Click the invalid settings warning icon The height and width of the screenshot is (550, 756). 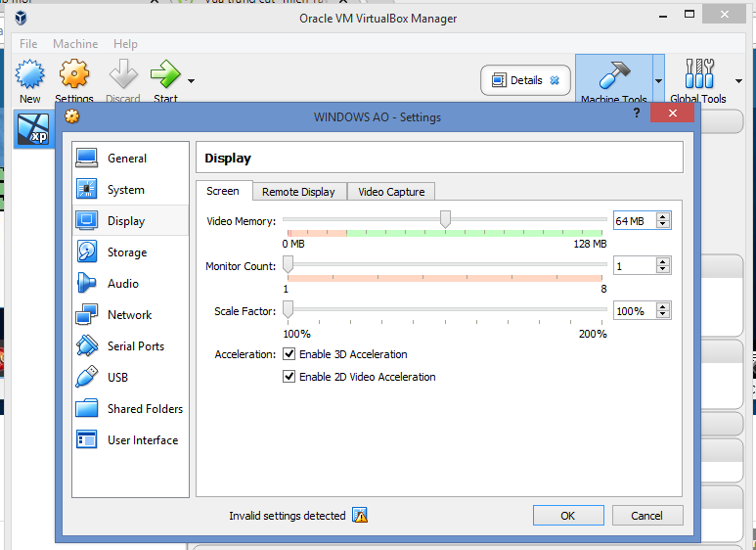(x=360, y=516)
